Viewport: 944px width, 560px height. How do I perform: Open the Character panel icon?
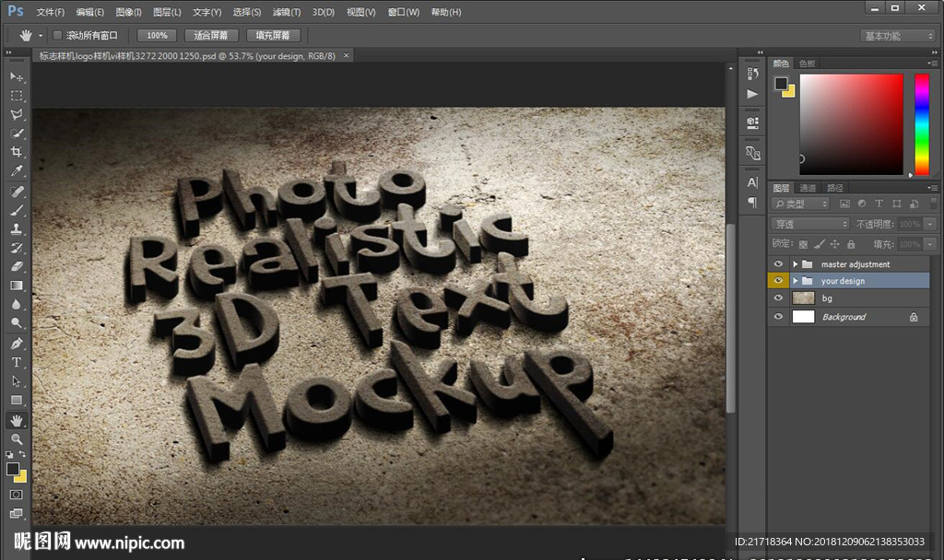click(x=753, y=182)
